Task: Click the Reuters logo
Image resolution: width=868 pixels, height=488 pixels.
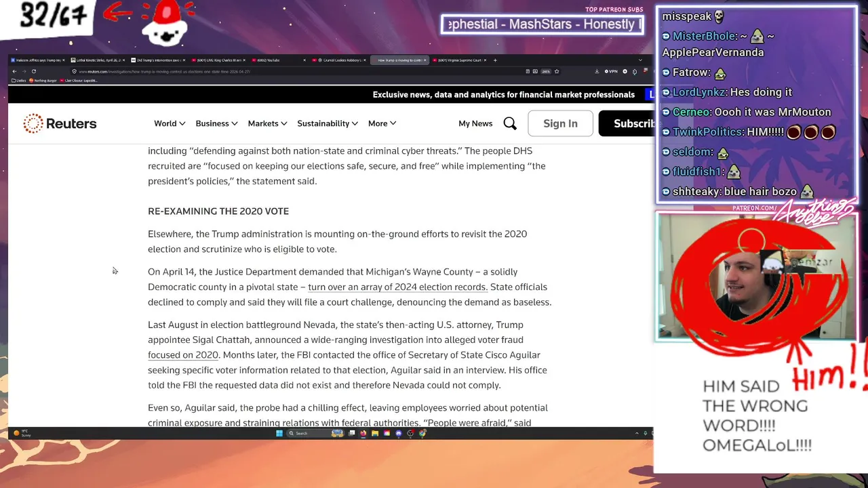Action: [x=60, y=123]
